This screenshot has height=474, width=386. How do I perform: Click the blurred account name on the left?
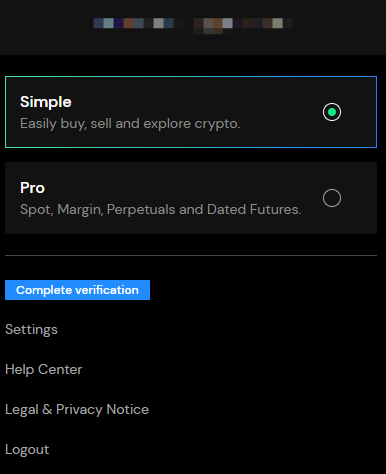click(x=138, y=23)
